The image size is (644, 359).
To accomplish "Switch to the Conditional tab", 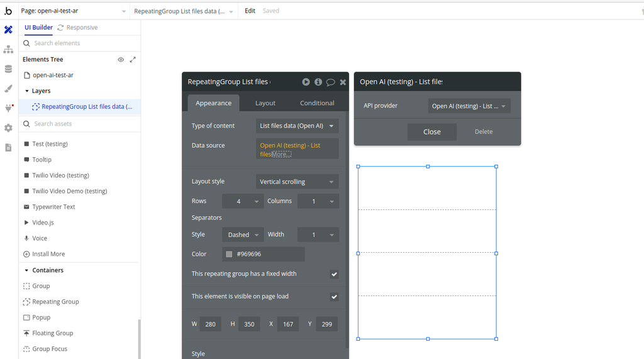I will [x=317, y=103].
